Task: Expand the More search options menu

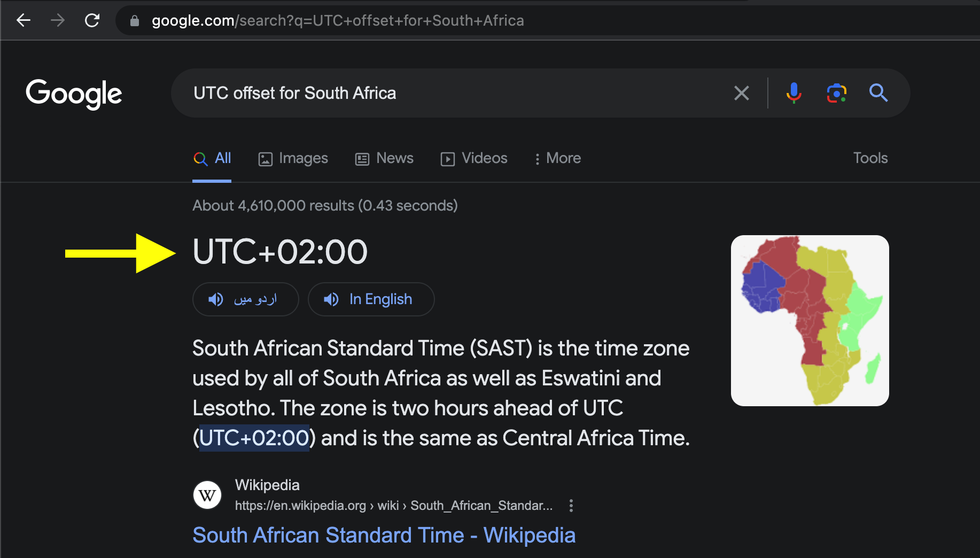Action: point(557,158)
